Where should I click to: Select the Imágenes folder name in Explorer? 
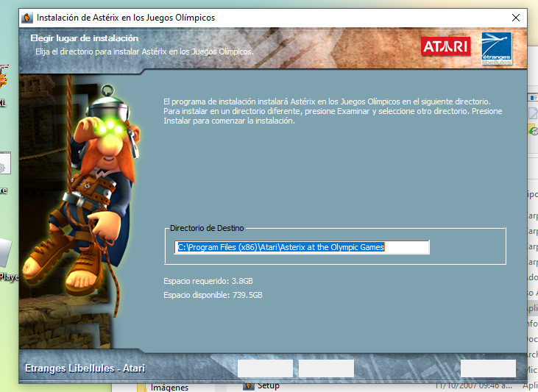[x=169, y=388]
